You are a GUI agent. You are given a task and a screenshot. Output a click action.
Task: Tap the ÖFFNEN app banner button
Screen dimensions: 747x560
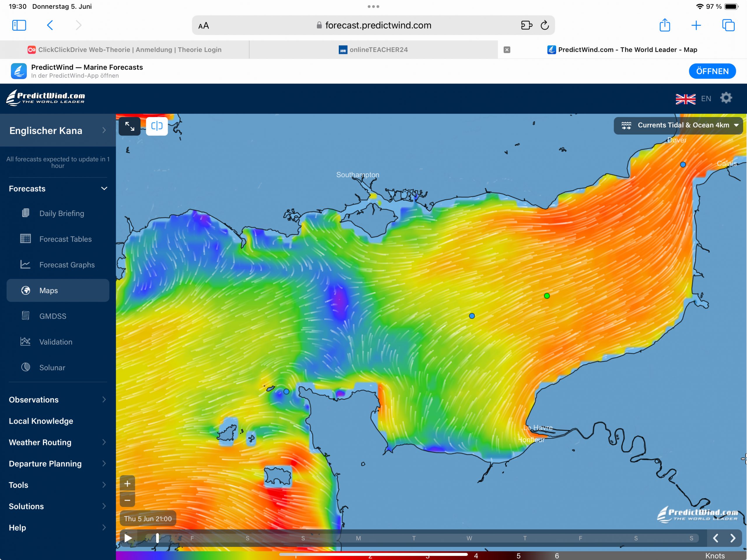pyautogui.click(x=712, y=71)
